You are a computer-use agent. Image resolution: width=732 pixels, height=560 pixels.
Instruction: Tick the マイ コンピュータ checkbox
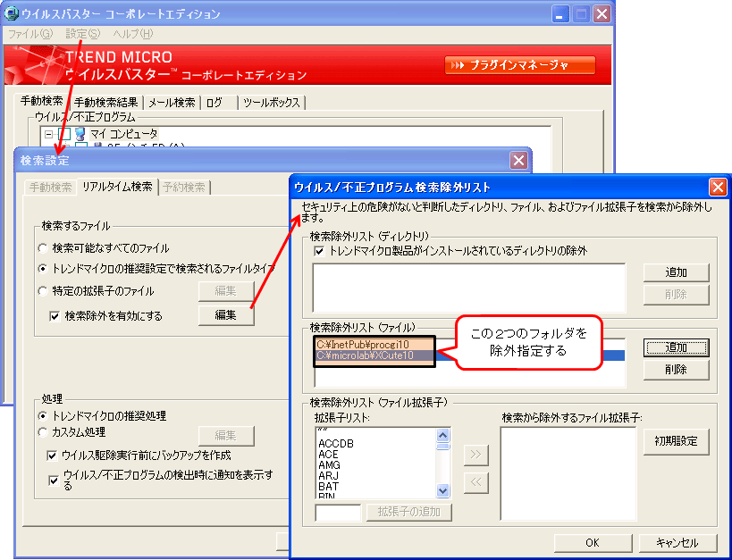(64, 134)
